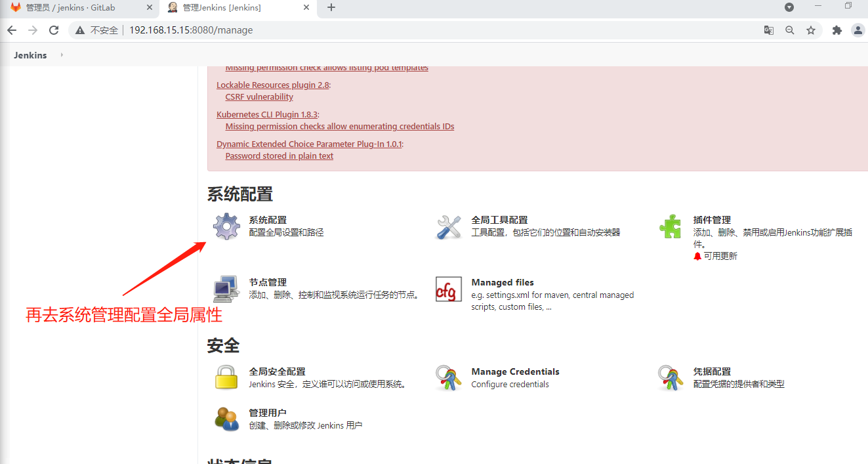Open a new browser tab
Screen dimensions: 868x464
coord(331,8)
